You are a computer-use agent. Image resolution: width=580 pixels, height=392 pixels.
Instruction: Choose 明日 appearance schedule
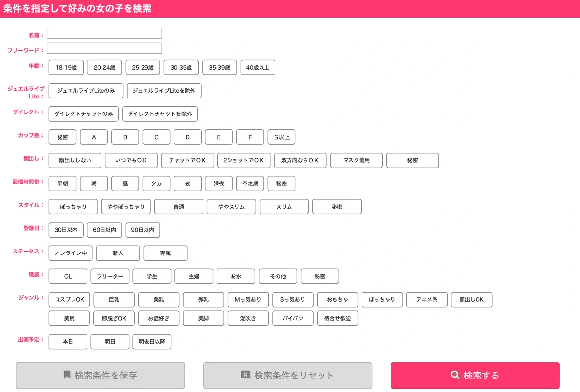(110, 341)
